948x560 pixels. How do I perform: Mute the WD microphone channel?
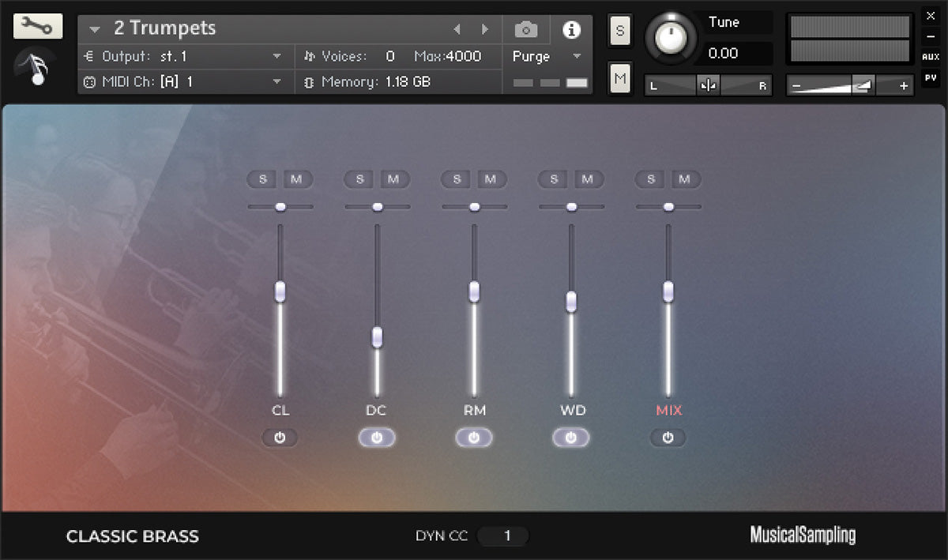589,179
